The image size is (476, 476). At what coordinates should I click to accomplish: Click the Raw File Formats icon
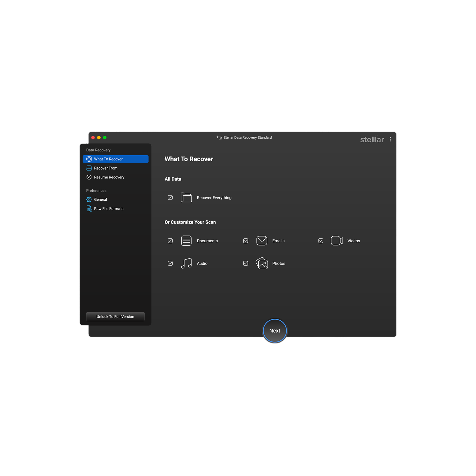tap(89, 208)
